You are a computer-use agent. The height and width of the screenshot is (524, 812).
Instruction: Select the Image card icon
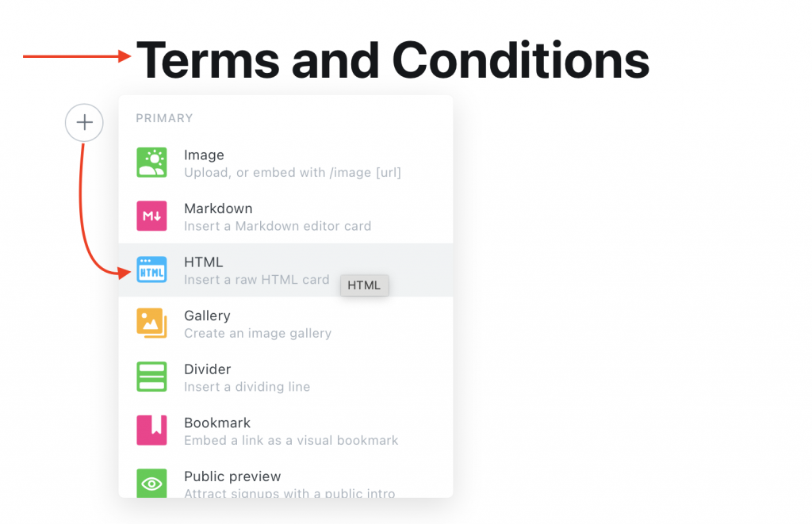(x=151, y=163)
